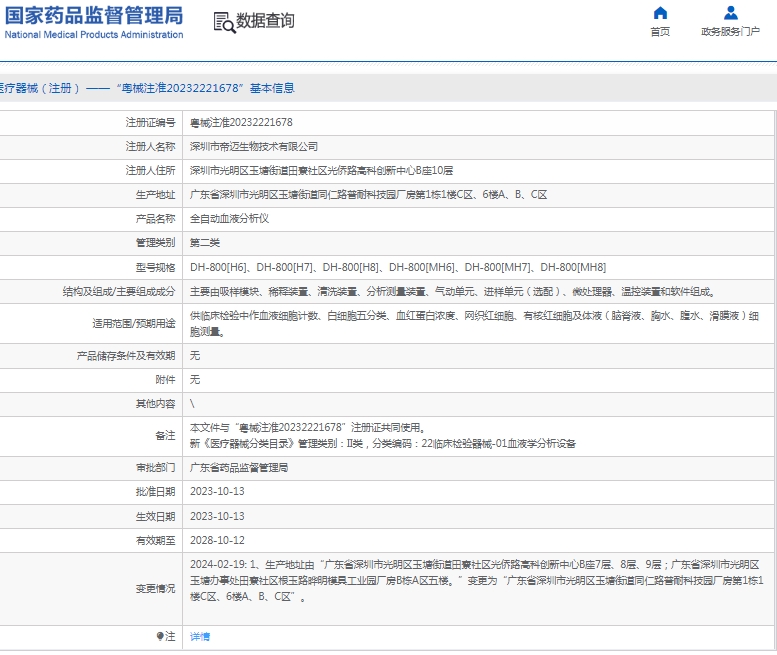This screenshot has height=655, width=777.
Task: Click 深圳市帝迈生物技术有限公司 registrant name
Action: (x=254, y=147)
